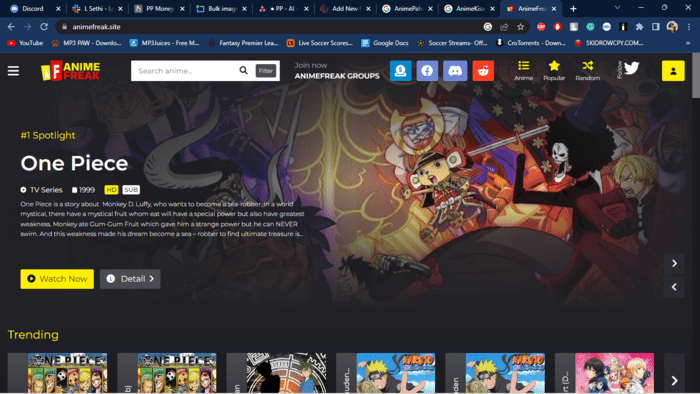Open the hamburger menu icon

pyautogui.click(x=13, y=71)
